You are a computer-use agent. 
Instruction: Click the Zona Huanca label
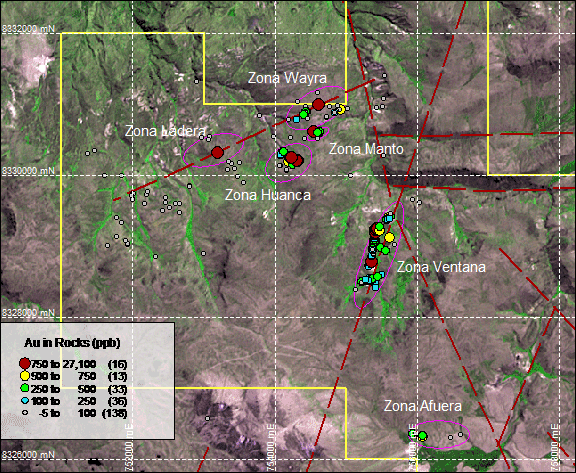click(268, 195)
